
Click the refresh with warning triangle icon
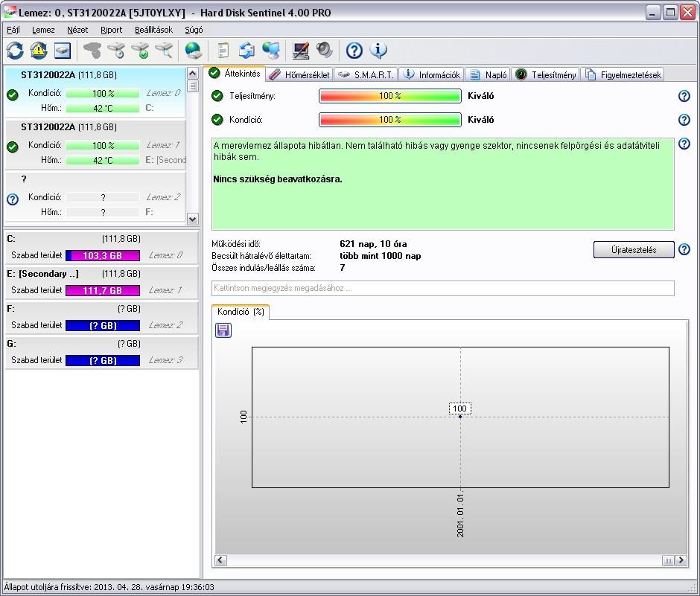39,51
